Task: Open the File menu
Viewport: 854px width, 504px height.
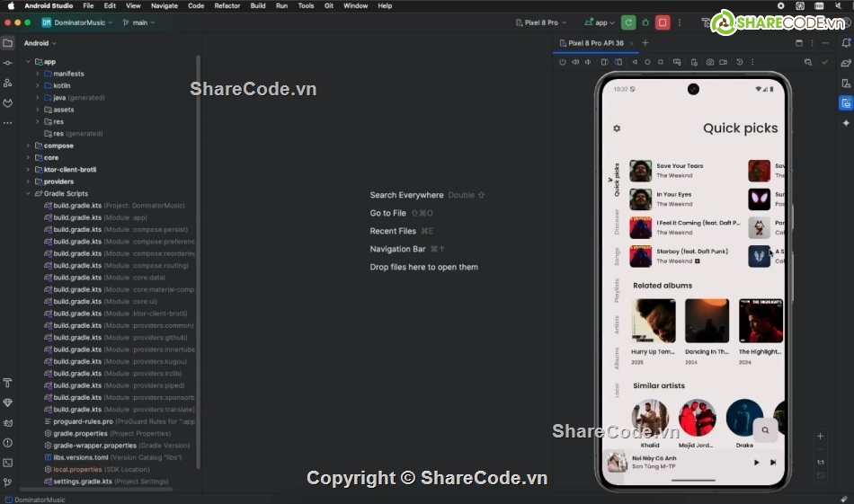Action: click(x=88, y=5)
